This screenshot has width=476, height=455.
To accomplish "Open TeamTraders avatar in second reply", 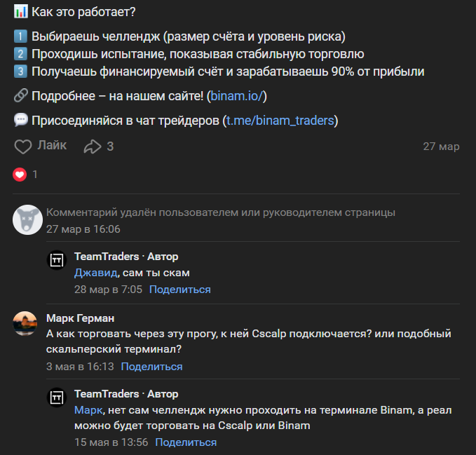I will coord(57,397).
